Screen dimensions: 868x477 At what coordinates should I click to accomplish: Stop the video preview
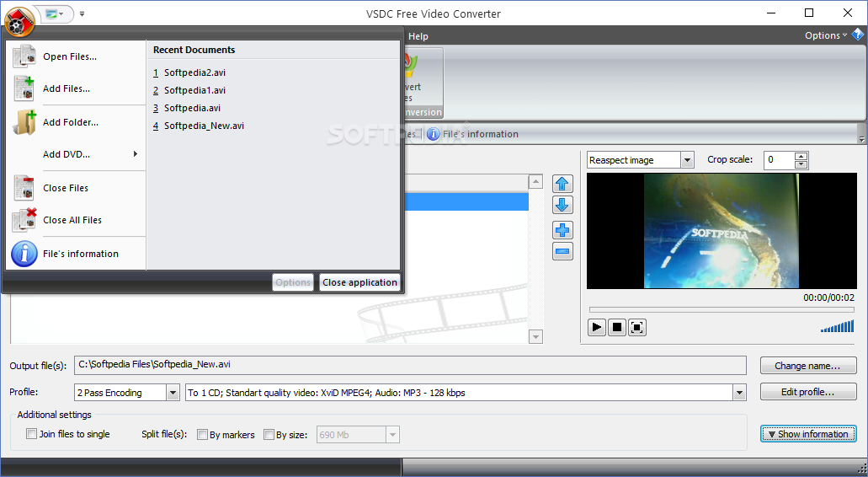click(616, 328)
